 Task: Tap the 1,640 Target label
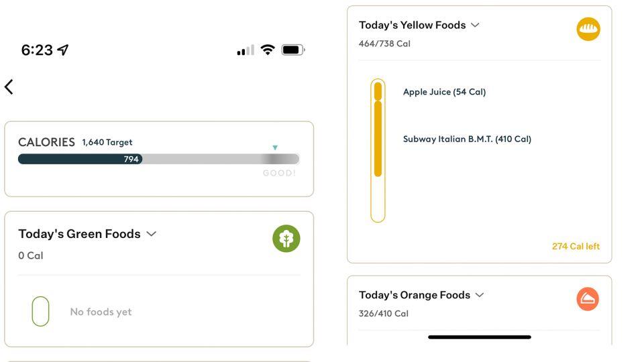coord(107,142)
